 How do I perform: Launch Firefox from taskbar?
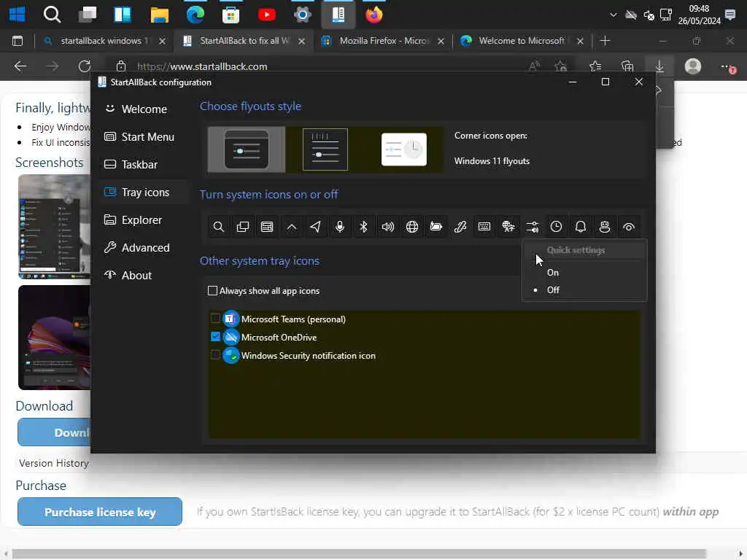(374, 15)
